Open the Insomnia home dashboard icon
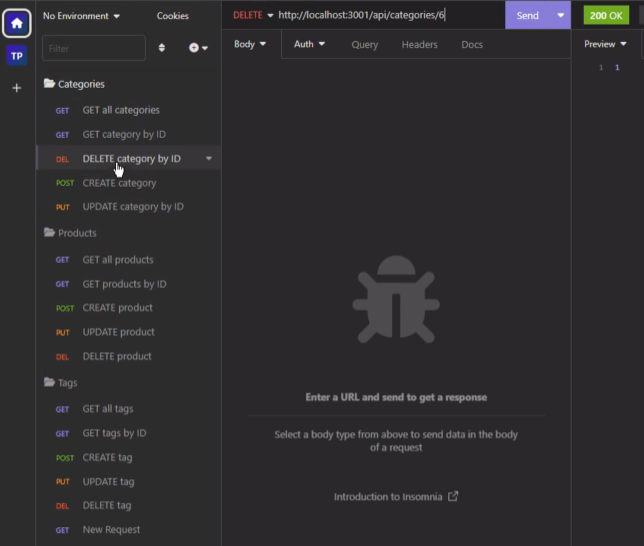 16,23
